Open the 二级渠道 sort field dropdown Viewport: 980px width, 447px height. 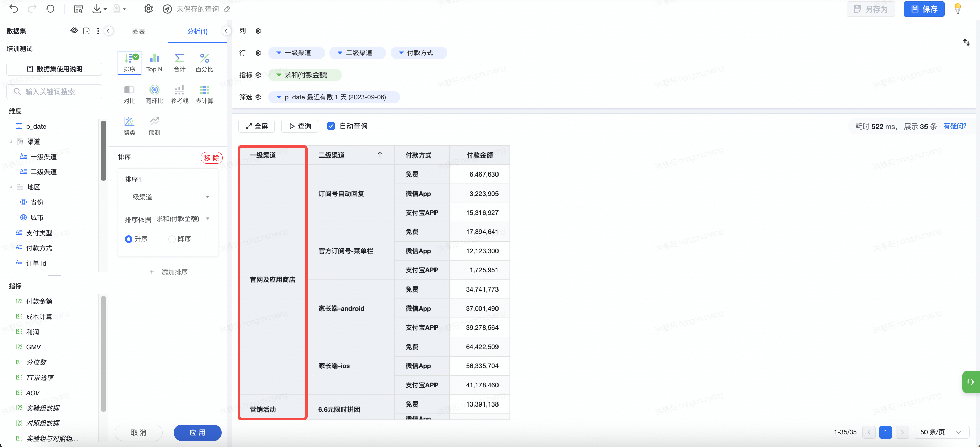[168, 197]
